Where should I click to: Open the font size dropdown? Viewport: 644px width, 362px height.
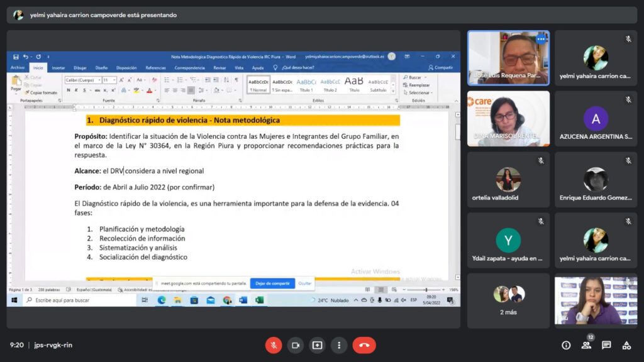[x=114, y=80]
